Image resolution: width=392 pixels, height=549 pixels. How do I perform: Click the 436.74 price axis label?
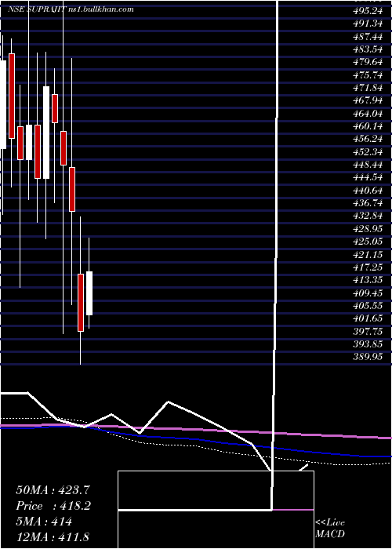coord(368,203)
